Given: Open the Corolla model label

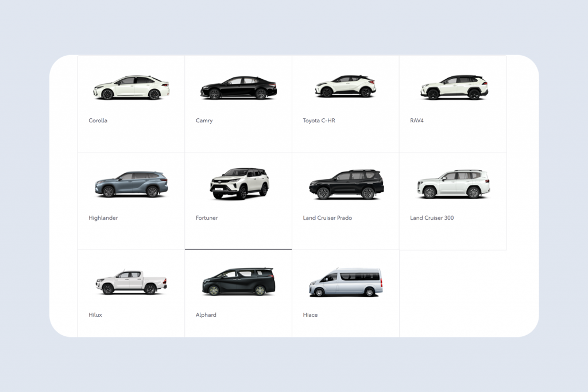Looking at the screenshot, I should coord(98,121).
